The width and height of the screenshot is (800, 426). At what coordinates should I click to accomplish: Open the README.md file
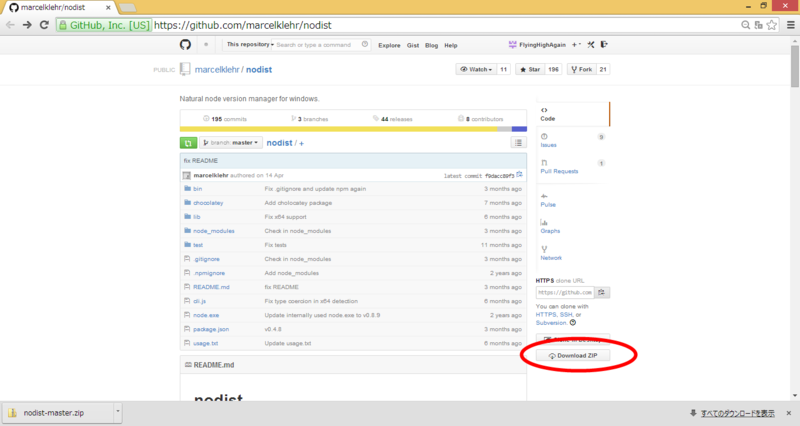[211, 287]
